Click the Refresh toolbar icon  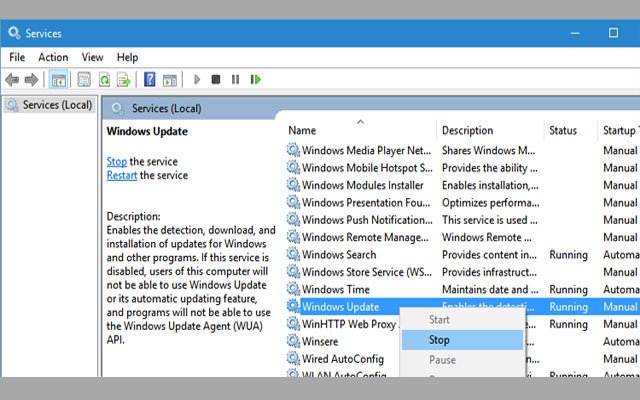(x=104, y=80)
